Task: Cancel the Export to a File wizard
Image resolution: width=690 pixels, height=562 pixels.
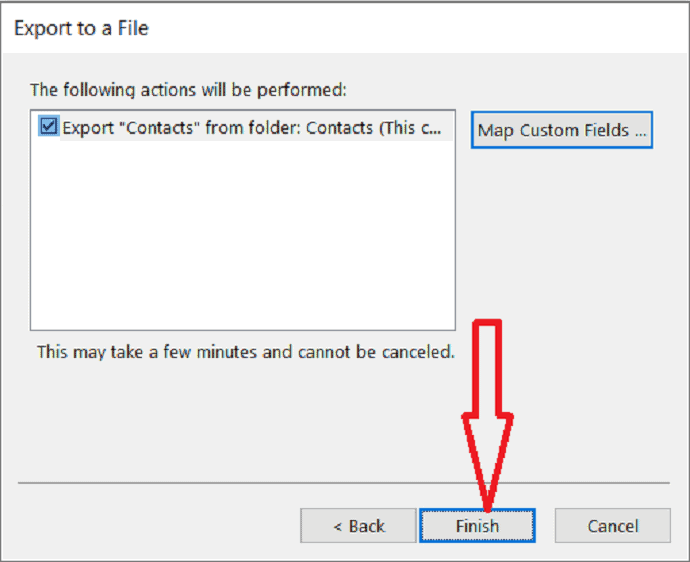Action: point(613,525)
